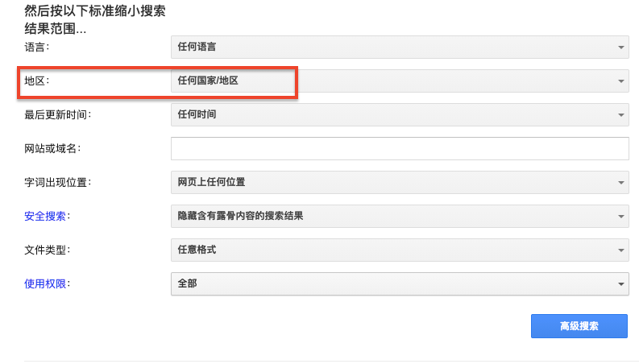
Task: Click the arrow icon of 字词出现位置 dropdown
Action: coord(620,183)
